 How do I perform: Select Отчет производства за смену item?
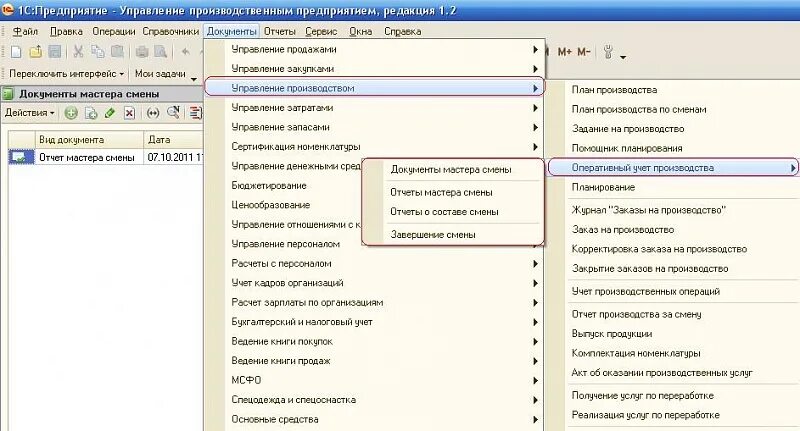click(x=636, y=314)
